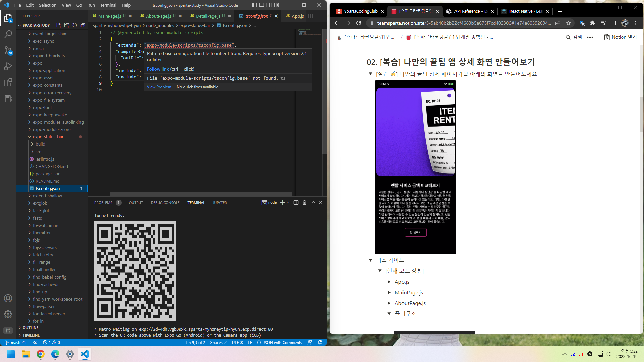This screenshot has width=644, height=362.
Task: Maximize the terminal panel size
Action: click(313, 202)
